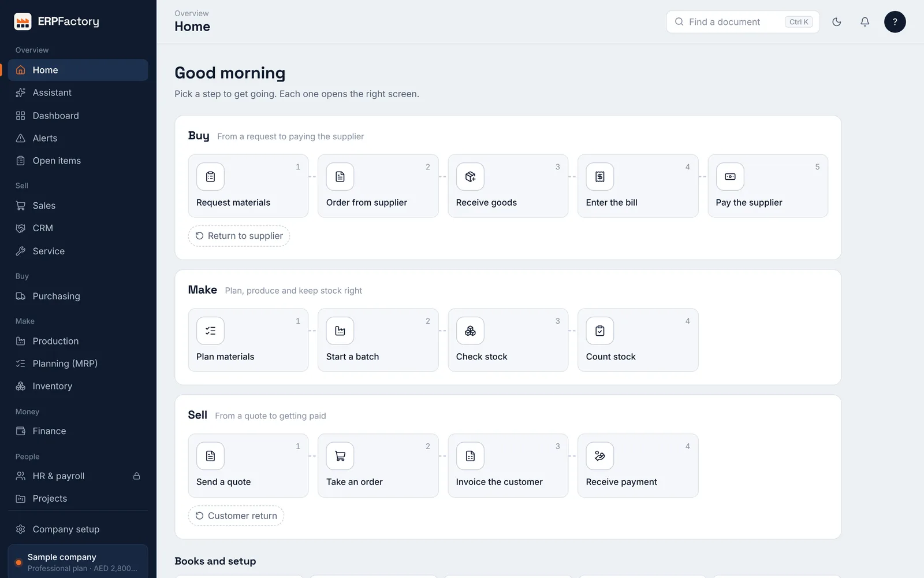
Task: Toggle dark mode moon icon
Action: click(x=837, y=22)
